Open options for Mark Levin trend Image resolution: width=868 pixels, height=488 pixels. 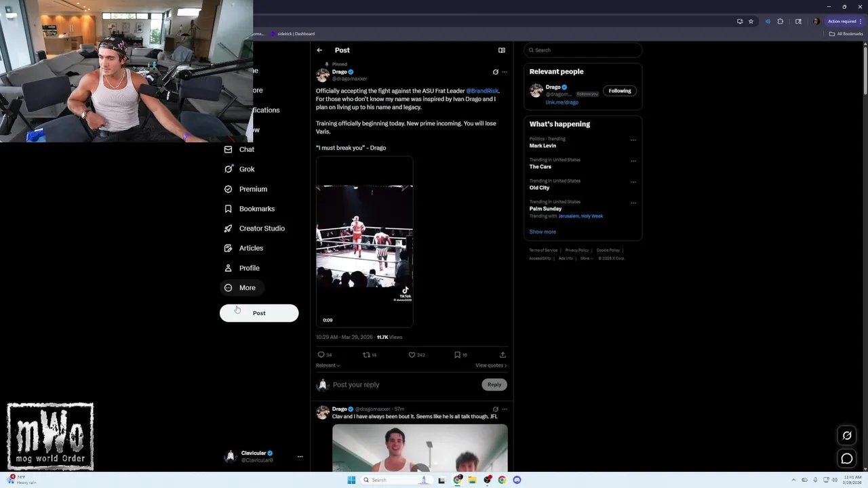point(633,140)
